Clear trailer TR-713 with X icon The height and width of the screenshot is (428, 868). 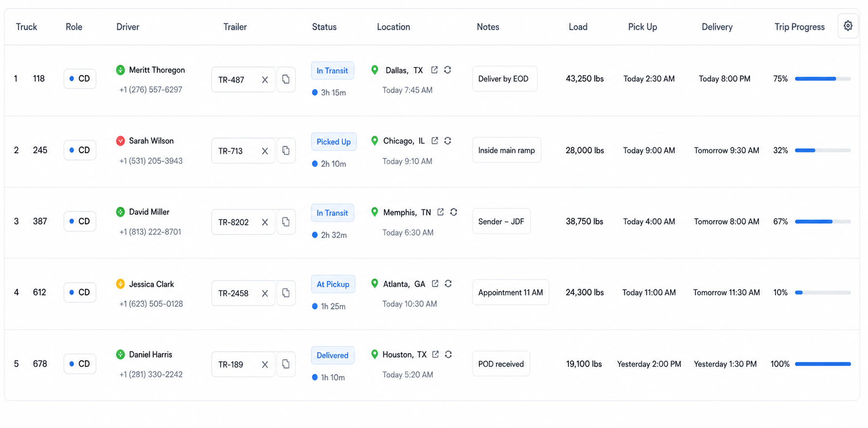pos(265,151)
